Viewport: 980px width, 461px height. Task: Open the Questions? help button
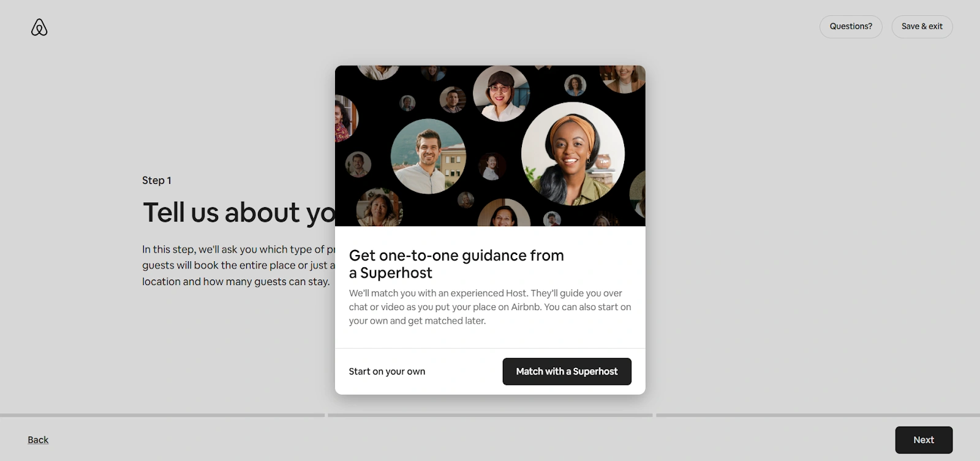[851, 26]
